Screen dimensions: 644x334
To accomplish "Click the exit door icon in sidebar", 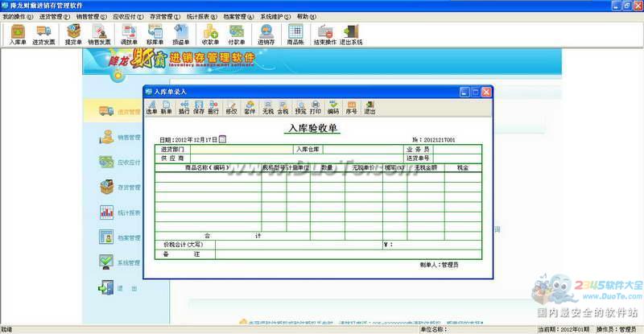I will 106,288.
